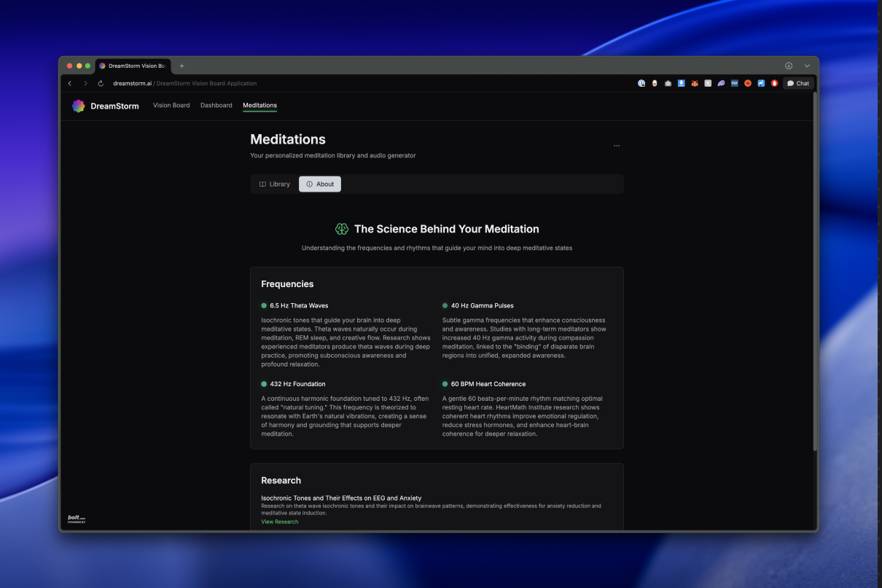Click the red hand blocker extension icon

click(x=774, y=83)
